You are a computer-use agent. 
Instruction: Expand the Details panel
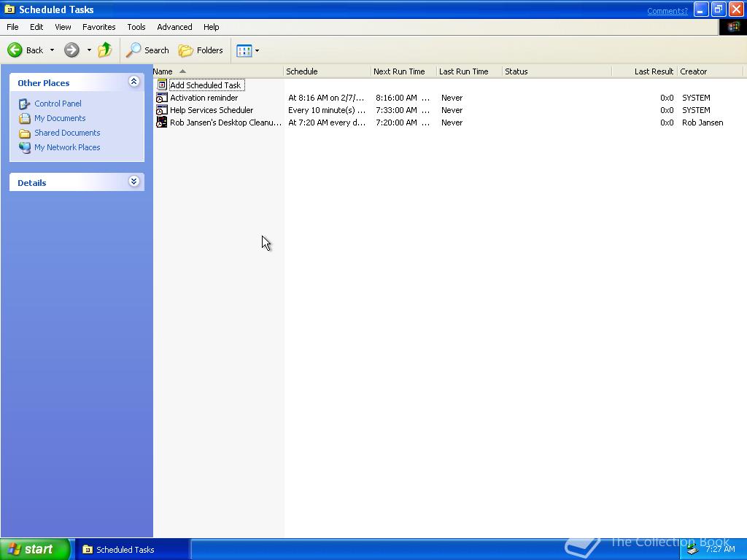134,182
